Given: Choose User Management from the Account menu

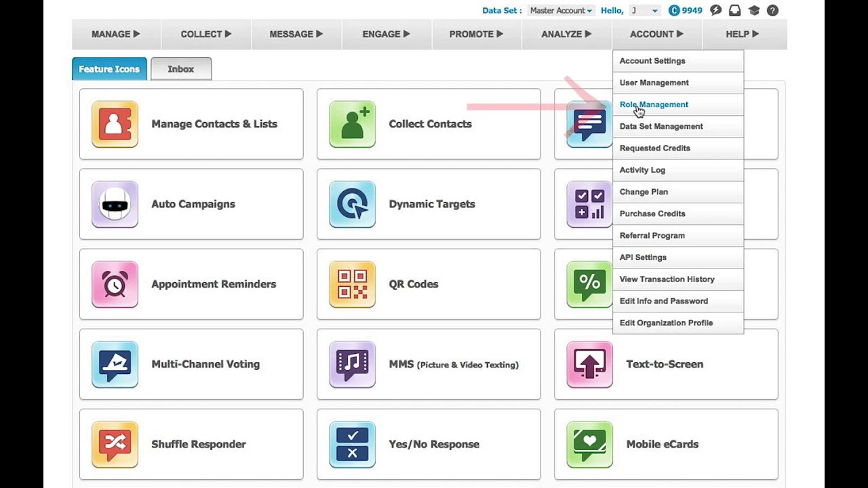Looking at the screenshot, I should [x=678, y=83].
